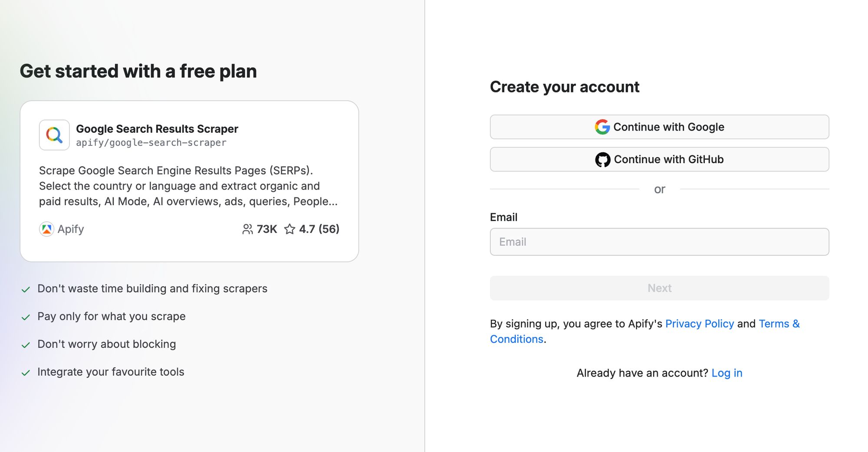Click the star rating icon next to 4.7
This screenshot has width=868, height=452.
pyautogui.click(x=289, y=229)
